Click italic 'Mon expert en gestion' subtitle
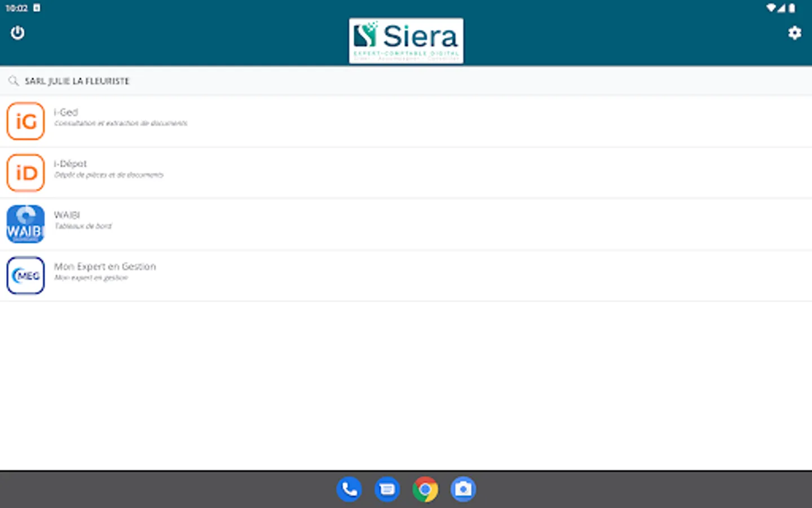 click(91, 278)
